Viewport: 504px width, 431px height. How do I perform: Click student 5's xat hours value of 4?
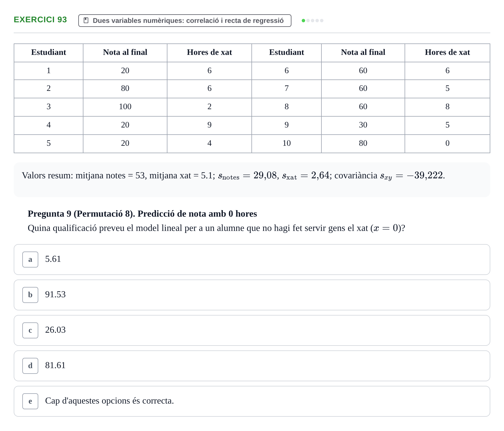(209, 143)
